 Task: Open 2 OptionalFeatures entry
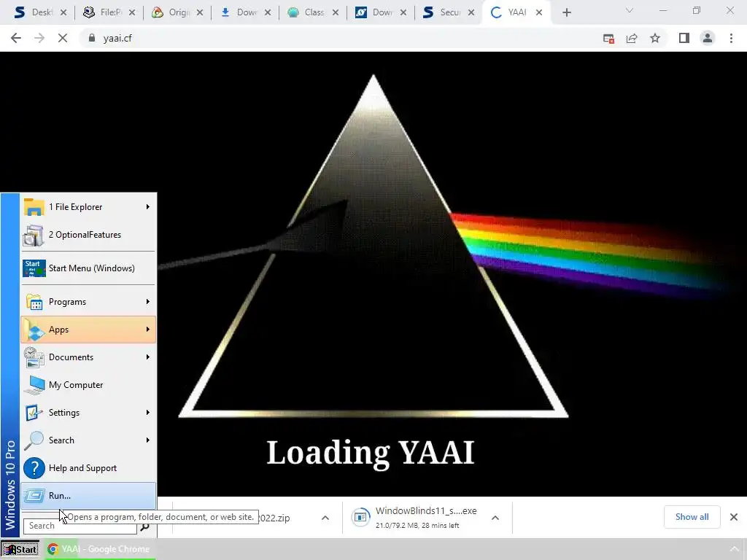coord(88,234)
